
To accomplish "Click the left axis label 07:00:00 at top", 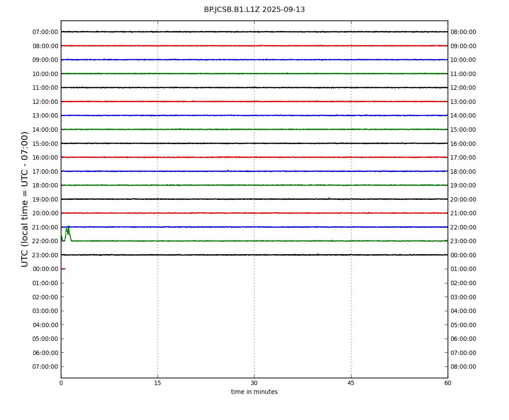I will pos(45,32).
